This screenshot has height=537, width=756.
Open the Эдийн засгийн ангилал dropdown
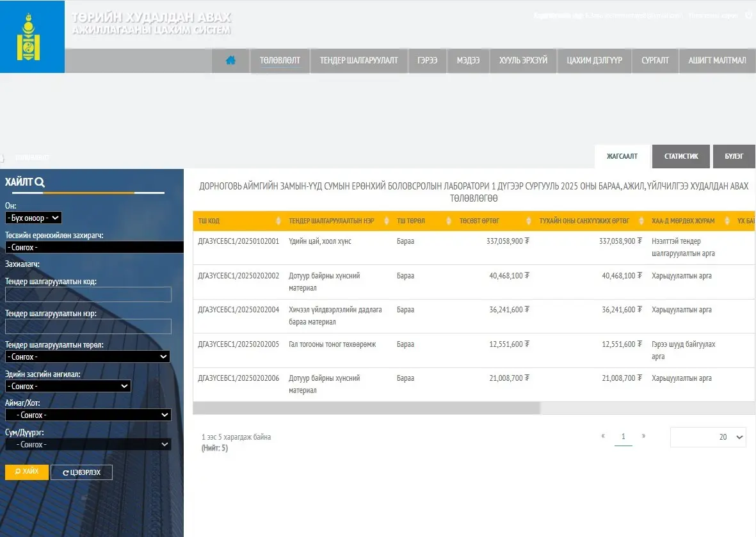(x=68, y=386)
